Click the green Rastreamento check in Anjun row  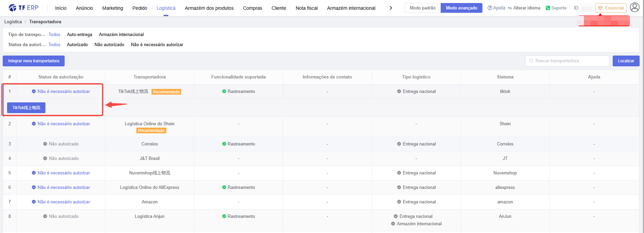coord(224,217)
